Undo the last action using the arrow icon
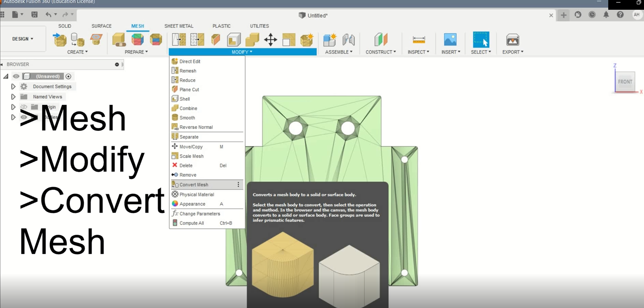This screenshot has height=308, width=644. click(x=48, y=15)
